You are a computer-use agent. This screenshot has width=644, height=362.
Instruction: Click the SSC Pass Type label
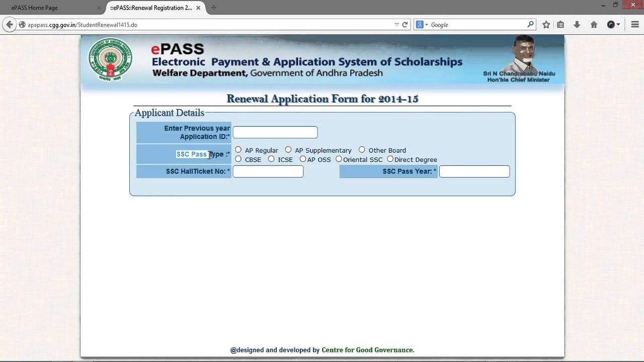(x=203, y=154)
